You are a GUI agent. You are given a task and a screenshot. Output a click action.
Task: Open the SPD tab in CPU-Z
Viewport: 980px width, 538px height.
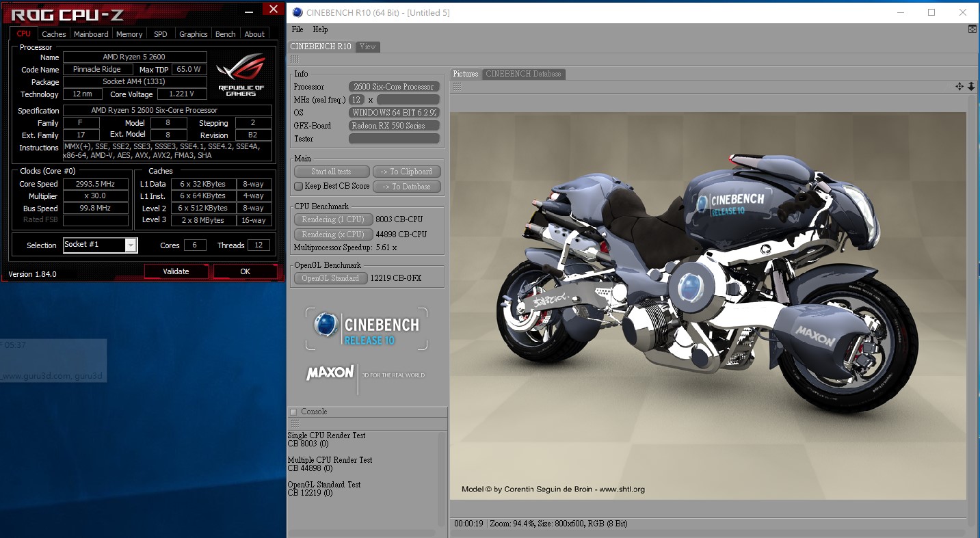(x=160, y=34)
